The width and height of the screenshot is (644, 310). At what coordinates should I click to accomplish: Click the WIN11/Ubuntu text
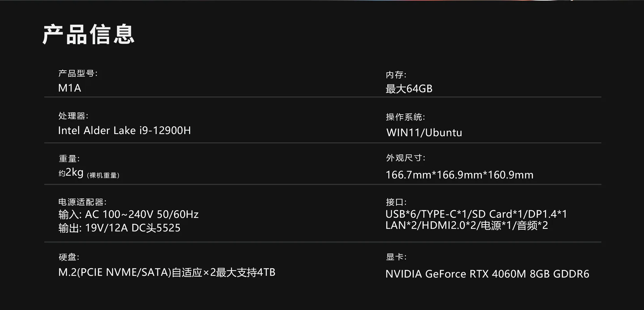click(x=424, y=133)
